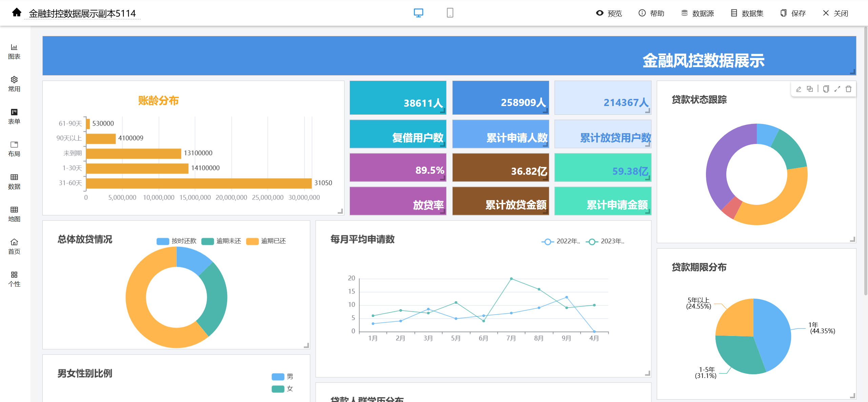Select the 38611人 value card

coord(398,98)
